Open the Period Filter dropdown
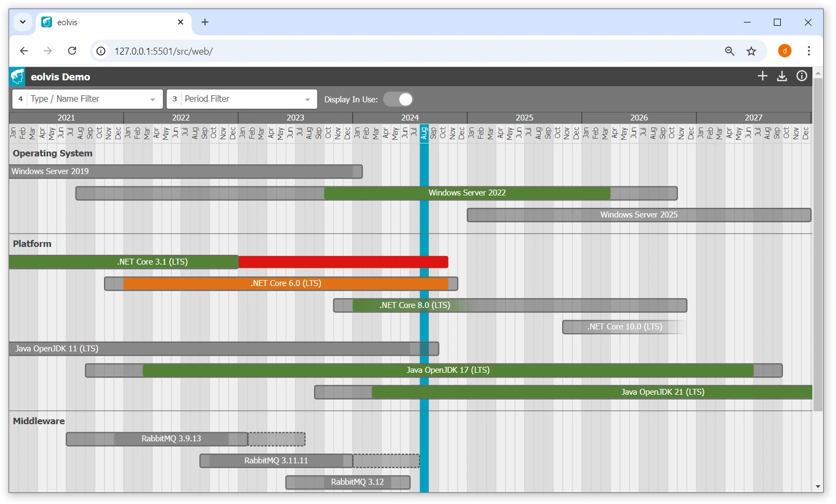The width and height of the screenshot is (836, 504). pyautogui.click(x=242, y=99)
